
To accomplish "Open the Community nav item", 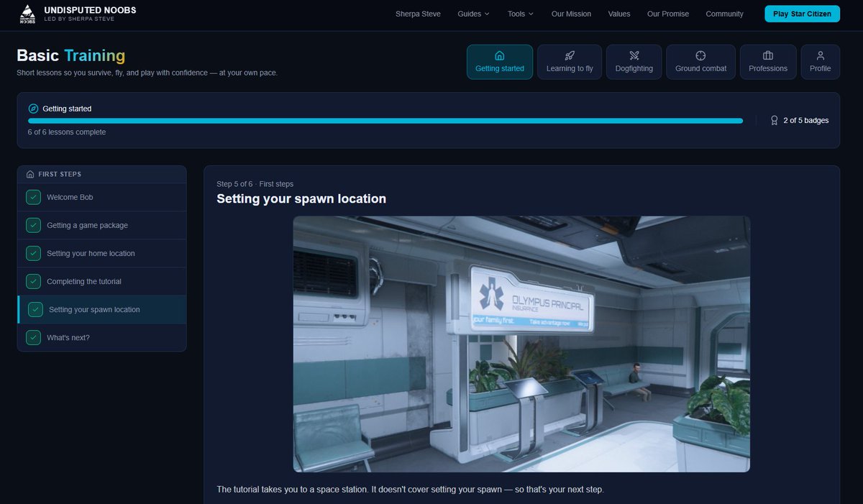I will 724,14.
